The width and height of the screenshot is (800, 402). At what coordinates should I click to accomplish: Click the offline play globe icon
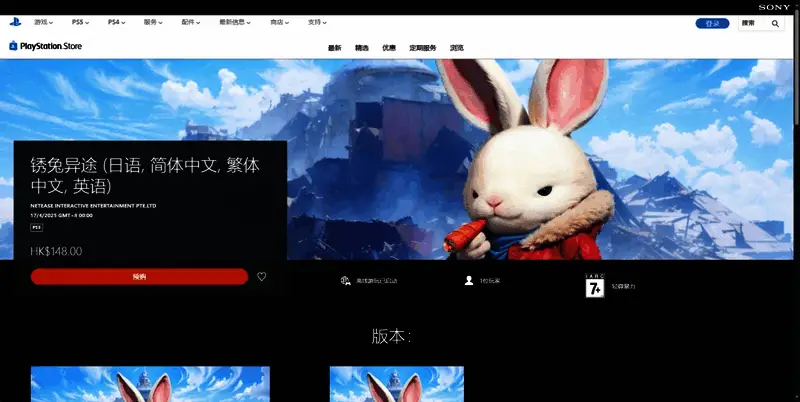(345, 281)
